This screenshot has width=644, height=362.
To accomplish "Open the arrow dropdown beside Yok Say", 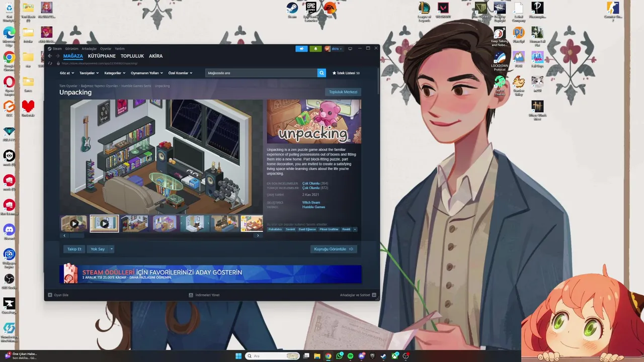I will [x=111, y=249].
